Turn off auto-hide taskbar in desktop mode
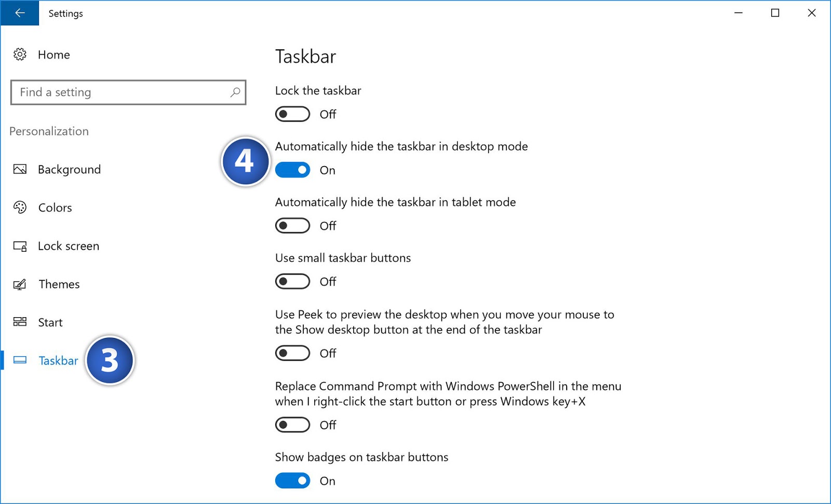The image size is (831, 504). tap(292, 170)
